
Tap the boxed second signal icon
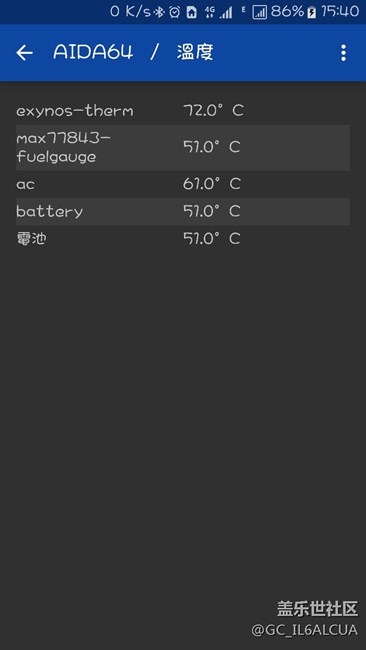click(259, 12)
